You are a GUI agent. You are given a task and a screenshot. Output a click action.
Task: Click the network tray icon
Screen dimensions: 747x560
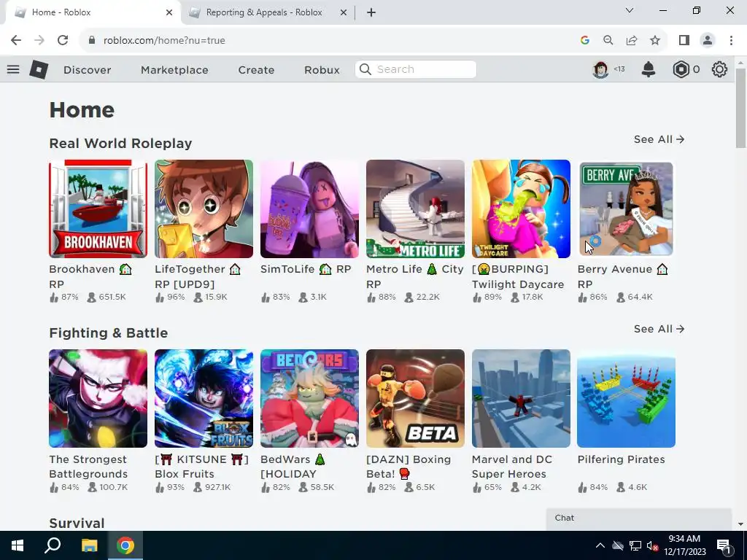coord(635,545)
